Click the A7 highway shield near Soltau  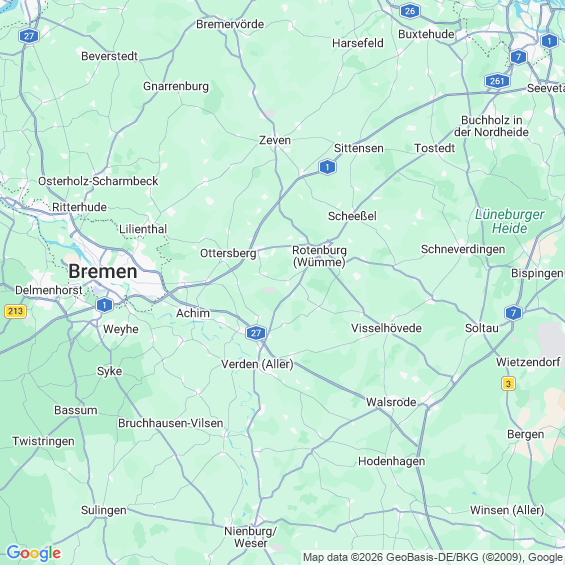[x=513, y=313]
